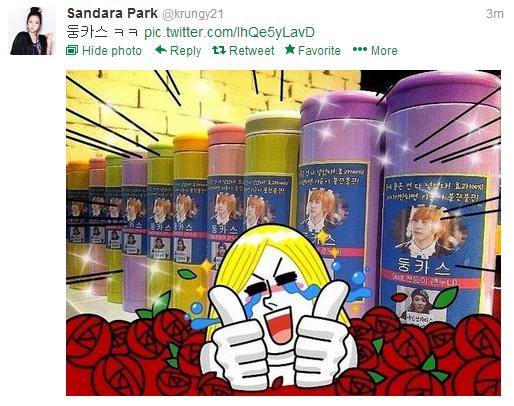The image size is (514, 406).
Task: Click the Reply arrow icon
Action: pyautogui.click(x=161, y=50)
